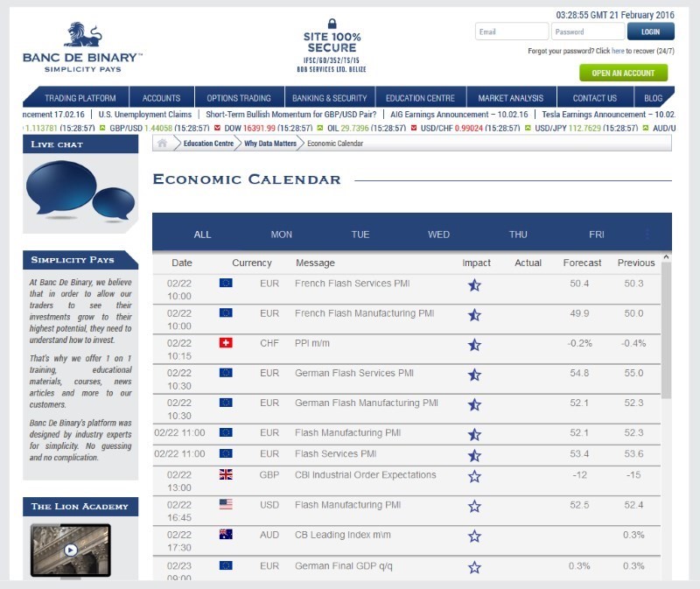Open the Blog menu item
This screenshot has height=589, width=700.
click(x=653, y=98)
